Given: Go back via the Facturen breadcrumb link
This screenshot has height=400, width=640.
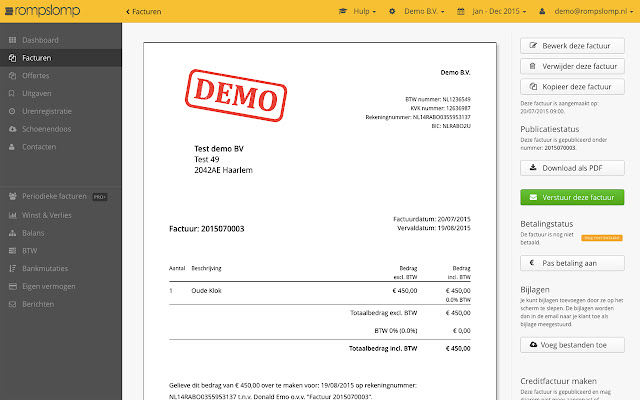Looking at the screenshot, I should [x=143, y=11].
